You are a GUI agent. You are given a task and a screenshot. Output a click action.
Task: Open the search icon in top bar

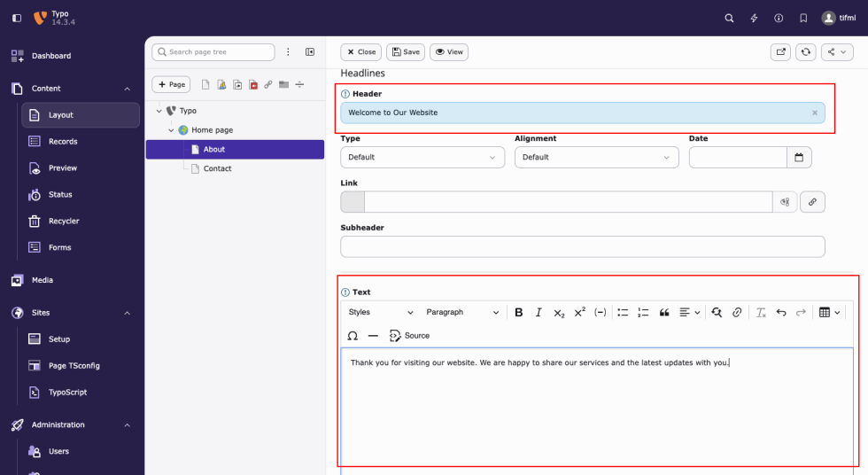pyautogui.click(x=729, y=19)
